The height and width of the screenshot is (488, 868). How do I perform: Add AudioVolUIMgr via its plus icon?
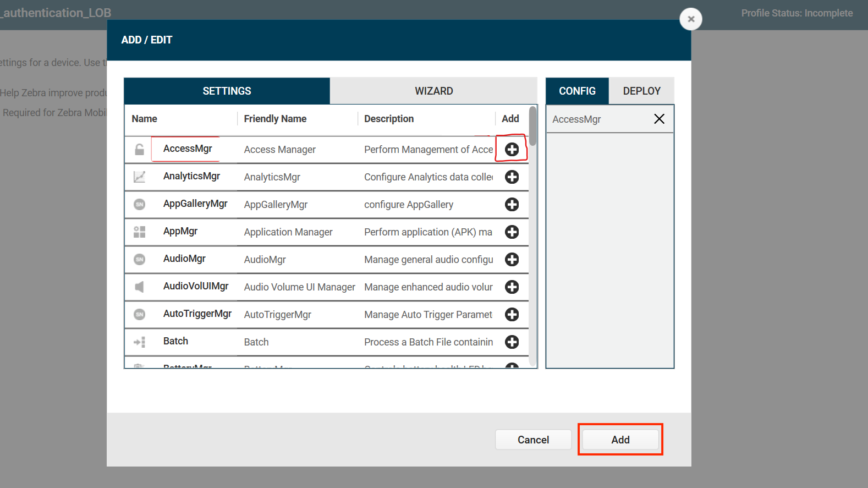pyautogui.click(x=512, y=287)
